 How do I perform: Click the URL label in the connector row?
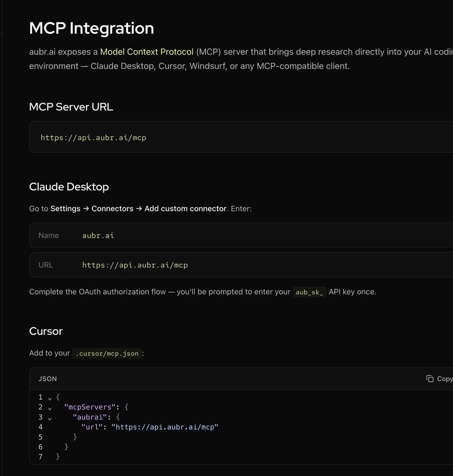click(x=46, y=265)
